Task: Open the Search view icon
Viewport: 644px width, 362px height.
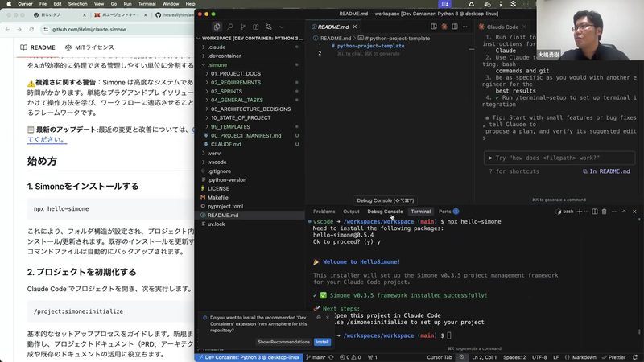Action: coord(230,27)
